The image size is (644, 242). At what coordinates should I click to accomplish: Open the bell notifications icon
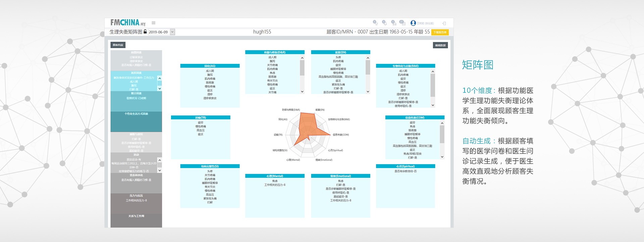tap(384, 23)
